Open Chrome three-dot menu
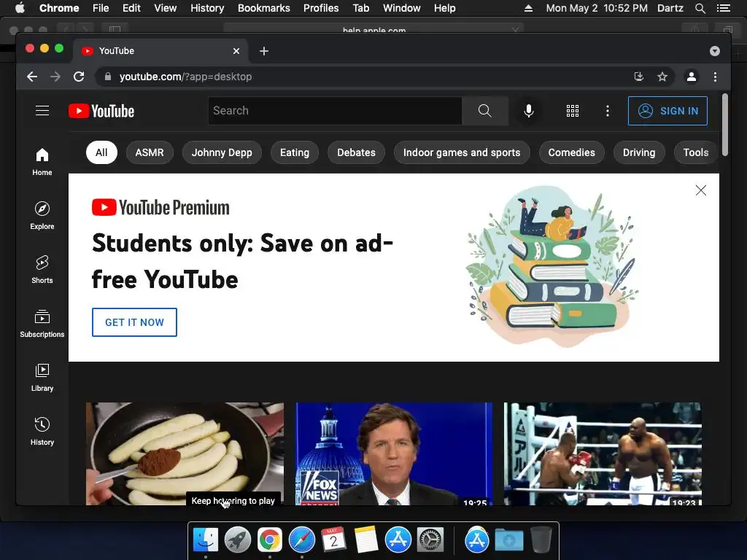The image size is (747, 560). pos(715,77)
